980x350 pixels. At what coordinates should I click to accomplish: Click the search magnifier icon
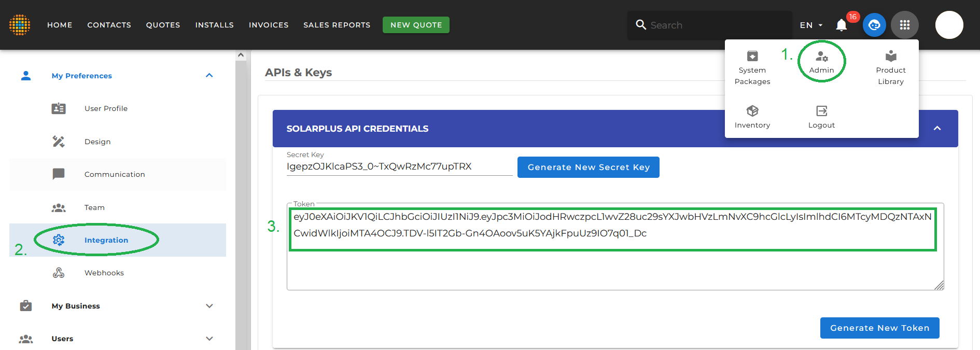point(641,24)
